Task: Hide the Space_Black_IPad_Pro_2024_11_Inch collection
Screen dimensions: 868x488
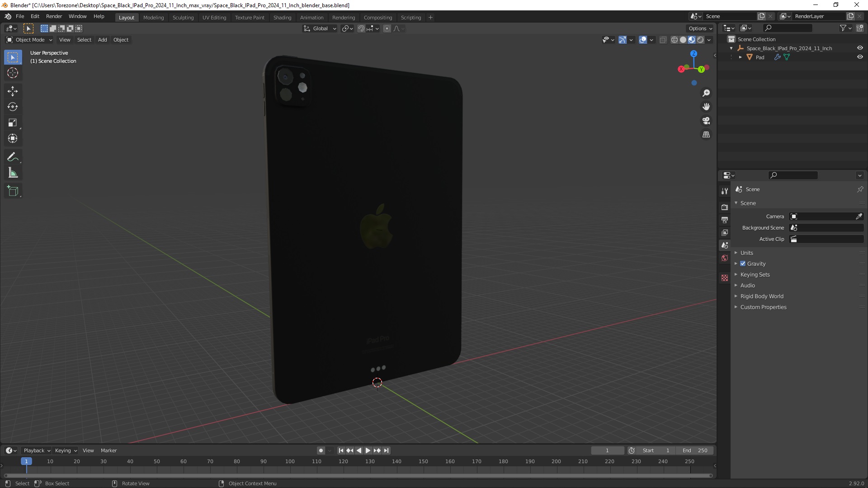Action: [860, 48]
